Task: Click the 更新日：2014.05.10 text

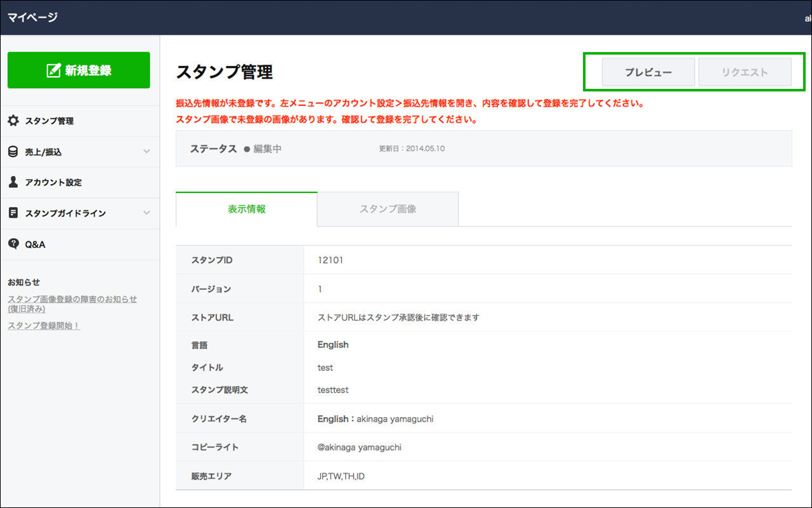Action: point(412,149)
